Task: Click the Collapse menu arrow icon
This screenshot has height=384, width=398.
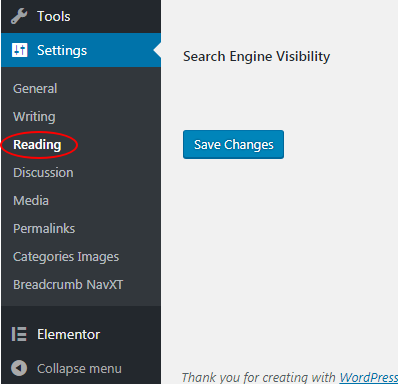Action: click(19, 368)
